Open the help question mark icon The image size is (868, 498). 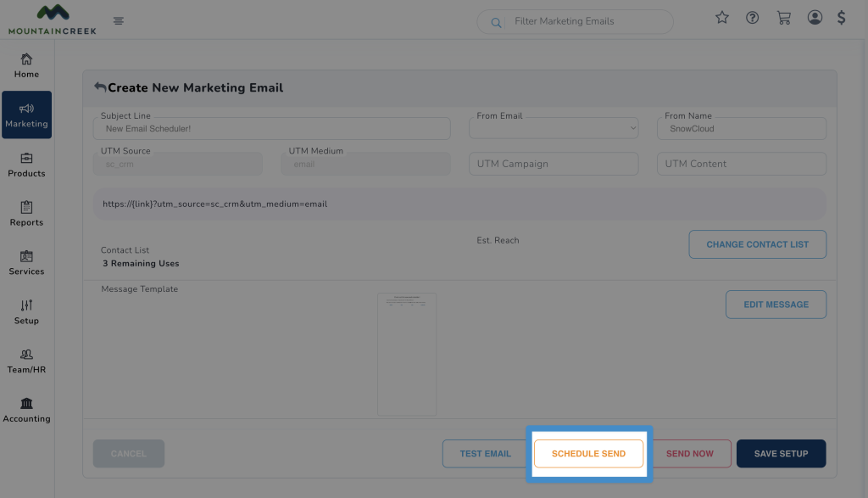click(753, 18)
